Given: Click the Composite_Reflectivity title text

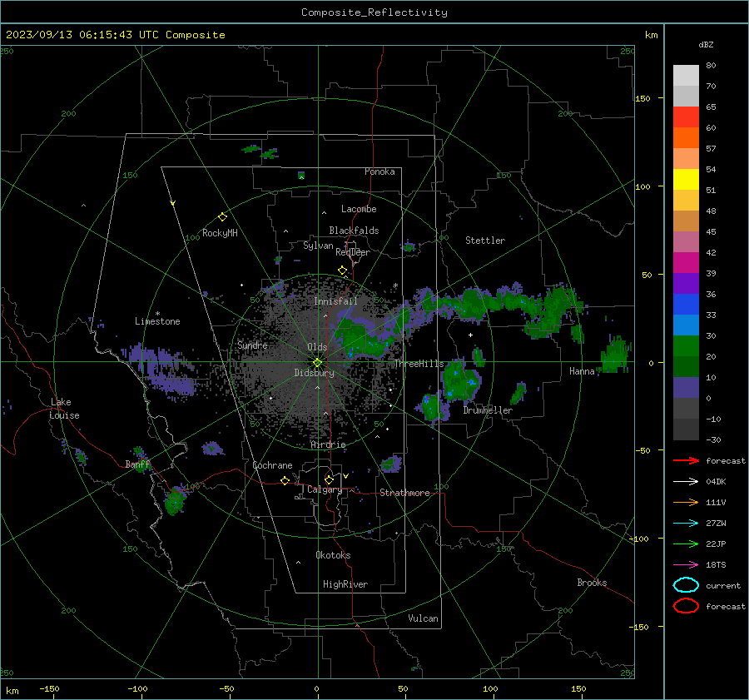Looking at the screenshot, I should pyautogui.click(x=374, y=12).
